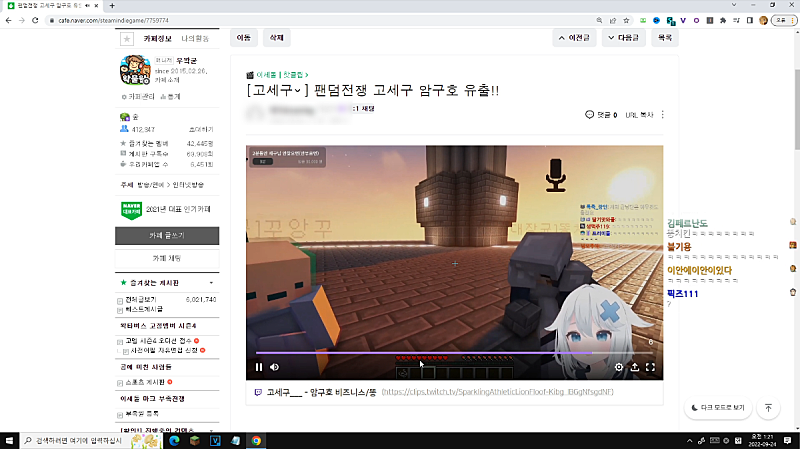The image size is (800, 449).
Task: Collapse the 즐겨찾는 게시판 section arrow
Action: pyautogui.click(x=211, y=283)
